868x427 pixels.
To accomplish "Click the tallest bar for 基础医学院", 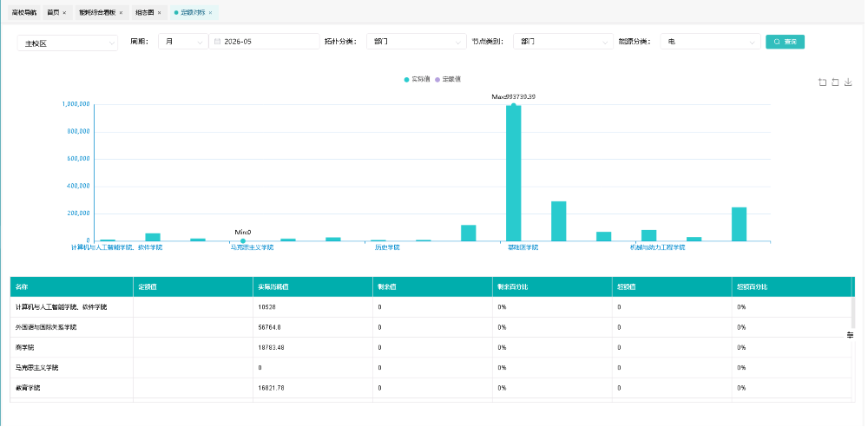I will (513, 174).
